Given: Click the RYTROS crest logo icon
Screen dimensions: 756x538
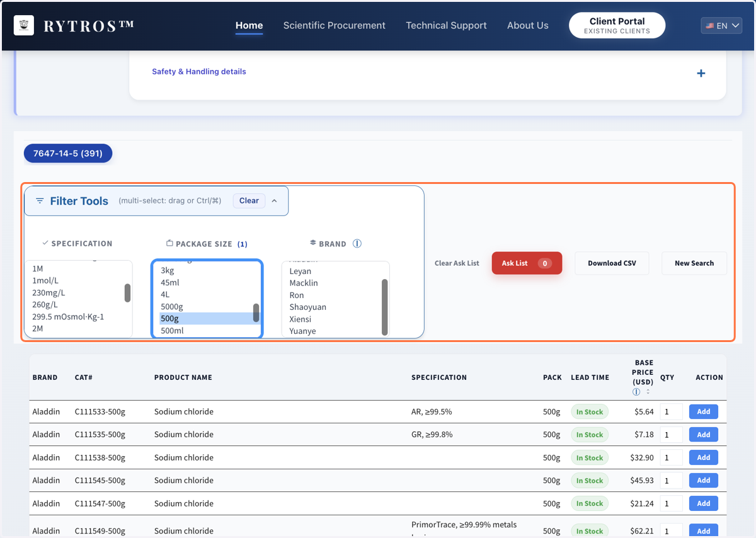Looking at the screenshot, I should click(x=24, y=25).
